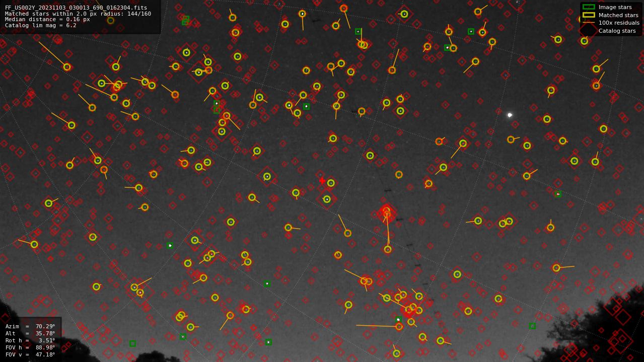The image size is (644, 362).
Task: Select the 'Catalog stars' legend label
Action: click(x=617, y=31)
